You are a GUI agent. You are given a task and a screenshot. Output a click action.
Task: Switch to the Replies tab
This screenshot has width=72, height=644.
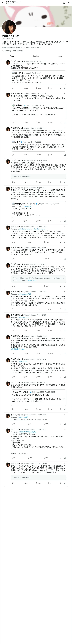pos(36,56)
